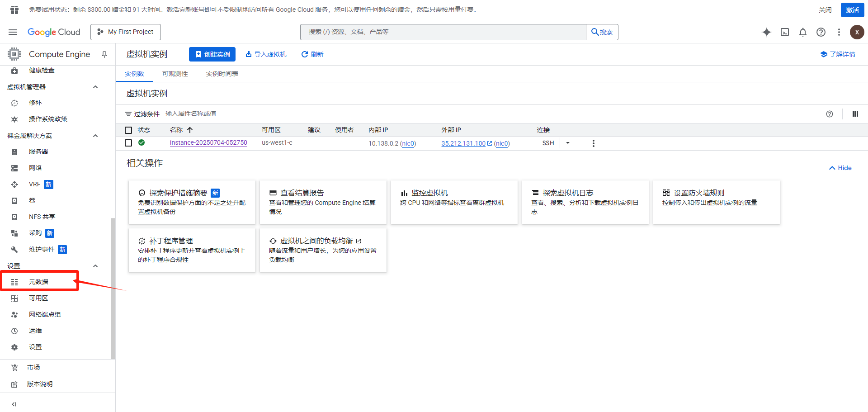Image resolution: width=868 pixels, height=412 pixels.
Task: Open the user account avatar
Action: click(857, 32)
